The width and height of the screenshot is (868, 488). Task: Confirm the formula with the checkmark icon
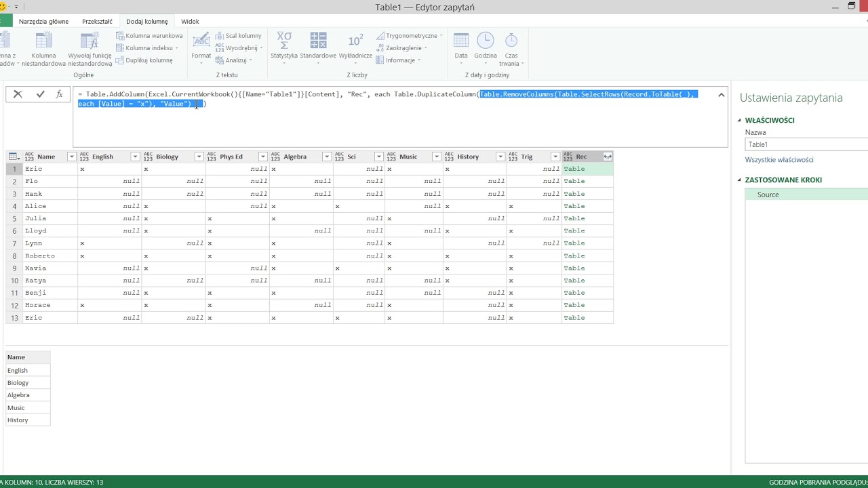pyautogui.click(x=40, y=94)
